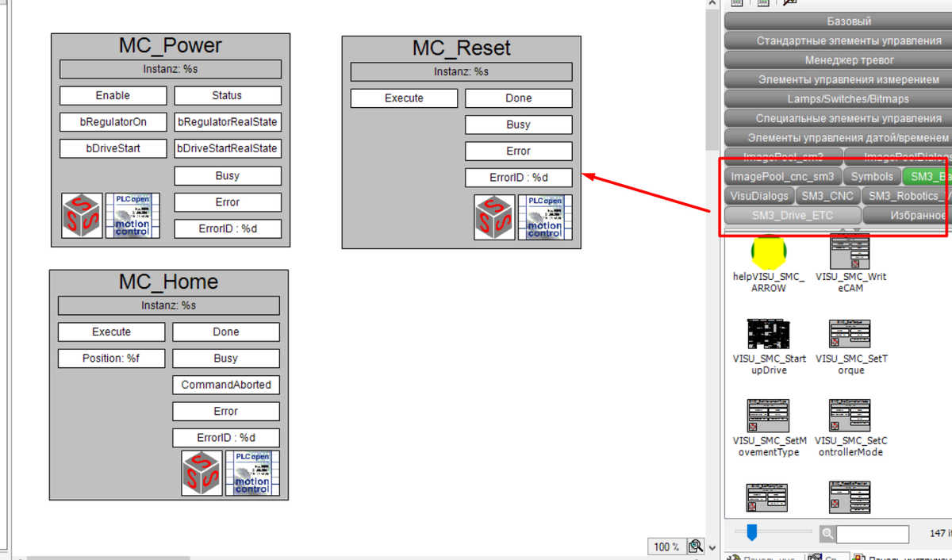952x560 pixels.
Task: Open the Lamps/Switches/Bitmaps category
Action: [838, 99]
